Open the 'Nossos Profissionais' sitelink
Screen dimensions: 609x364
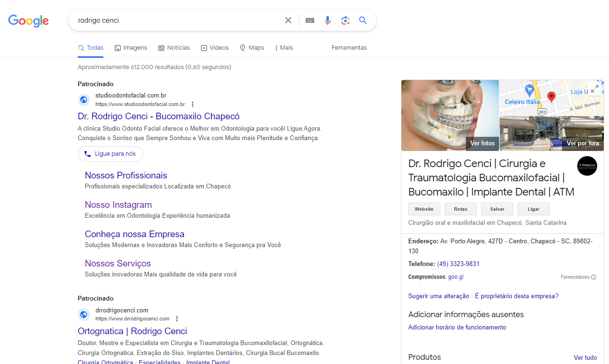click(126, 176)
